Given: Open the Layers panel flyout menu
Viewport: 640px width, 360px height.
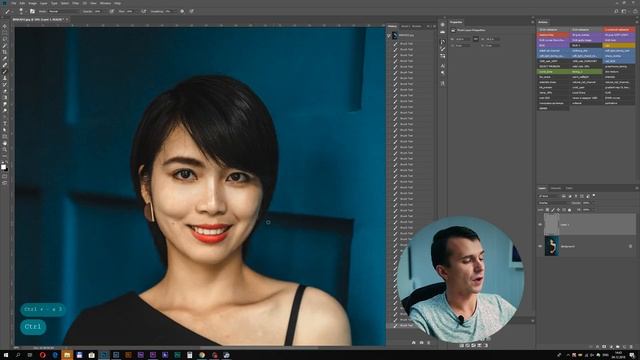Looking at the screenshot, I should [636, 188].
